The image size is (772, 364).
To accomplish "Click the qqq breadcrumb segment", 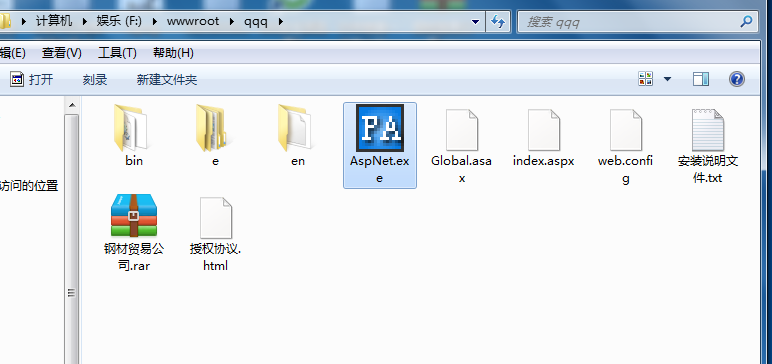I will coord(256,21).
